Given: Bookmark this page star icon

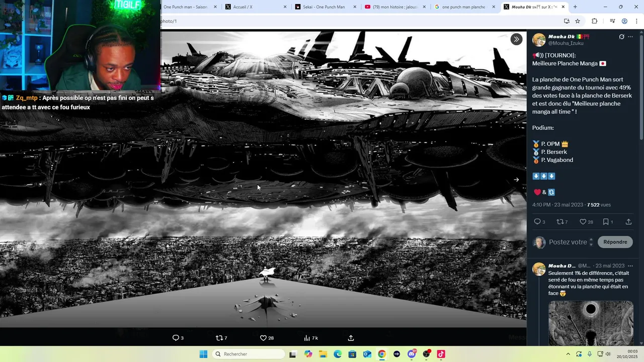Looking at the screenshot, I should [578, 21].
